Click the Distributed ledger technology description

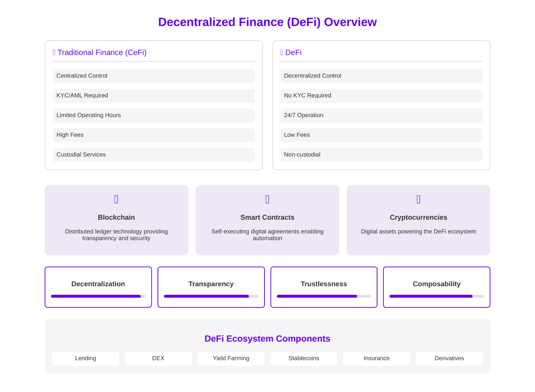tap(116, 235)
